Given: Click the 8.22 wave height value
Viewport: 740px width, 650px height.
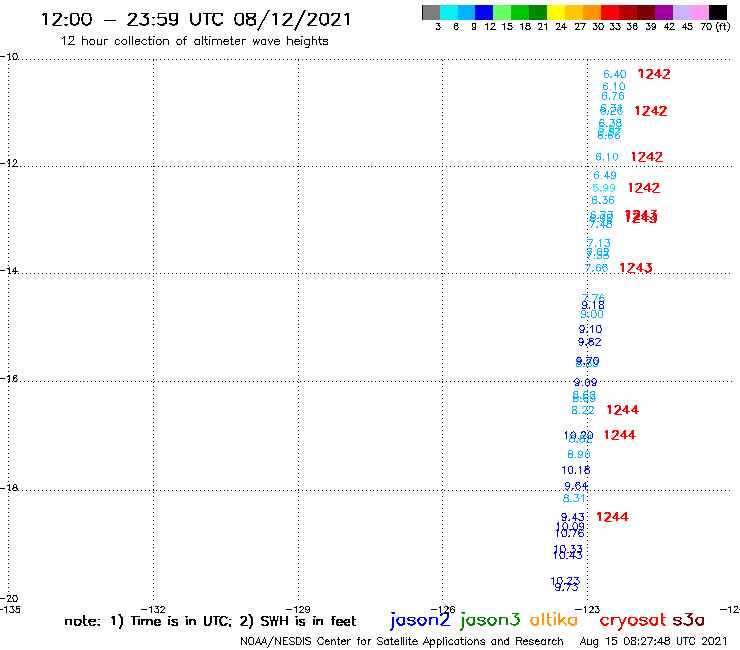Looking at the screenshot, I should (583, 410).
